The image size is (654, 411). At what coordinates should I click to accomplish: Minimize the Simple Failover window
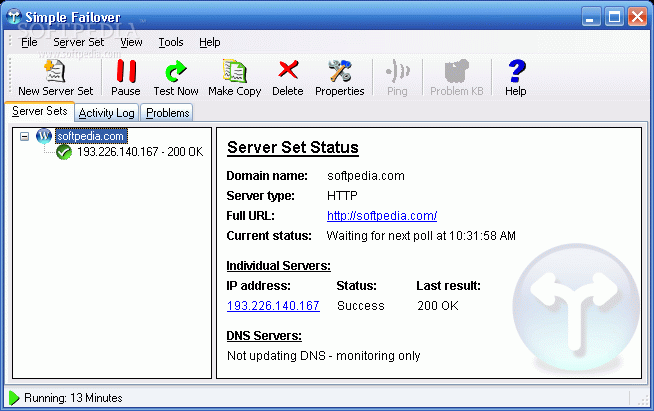tap(591, 17)
